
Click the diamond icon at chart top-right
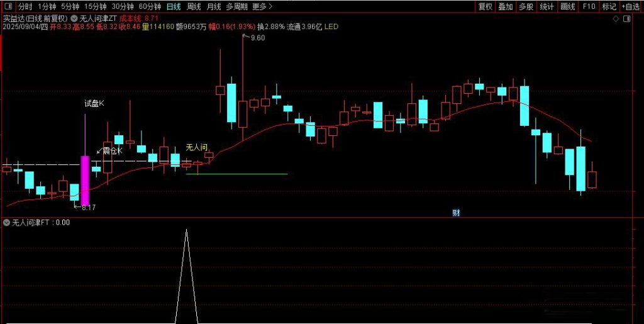tap(615, 19)
